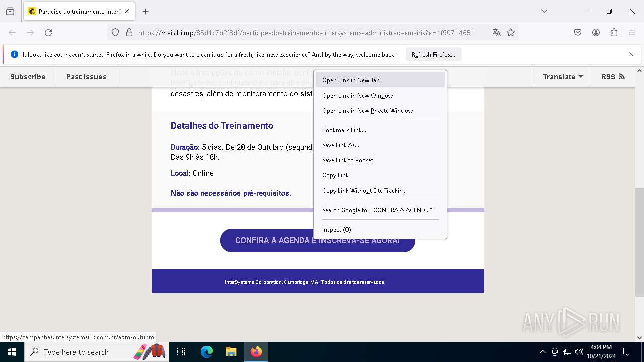644x362 pixels.
Task: Dismiss the Firefox refresh notification bar
Action: [x=631, y=54]
